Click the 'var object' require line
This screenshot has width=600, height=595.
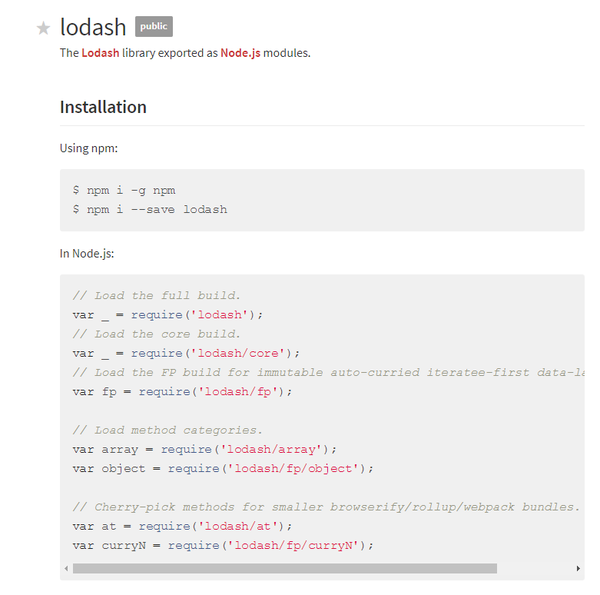223,468
